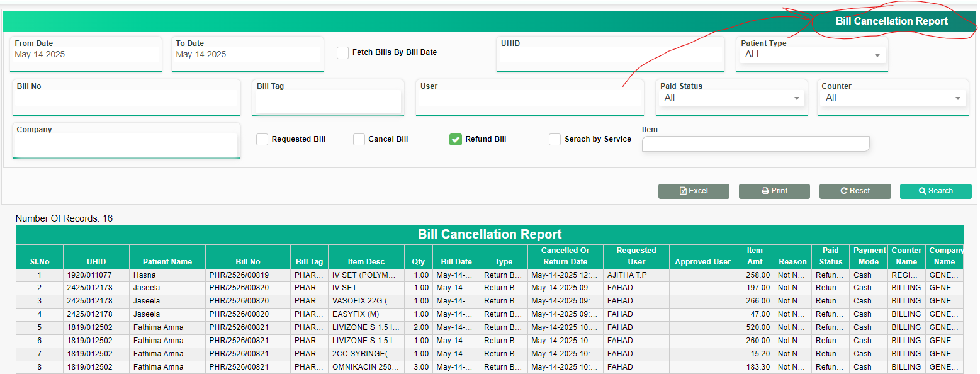Toggle the Serach by Service checkbox
Viewport: 980px width, 374px height.
[555, 140]
